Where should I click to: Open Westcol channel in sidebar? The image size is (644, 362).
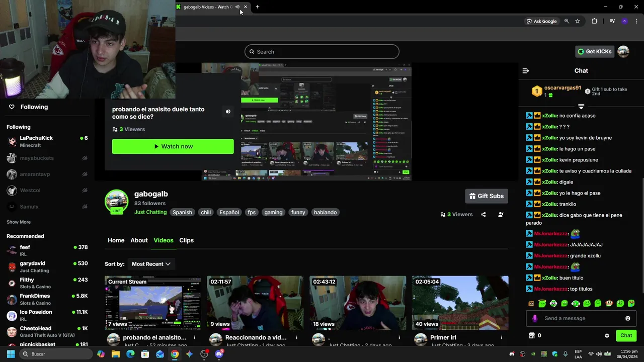click(x=47, y=191)
